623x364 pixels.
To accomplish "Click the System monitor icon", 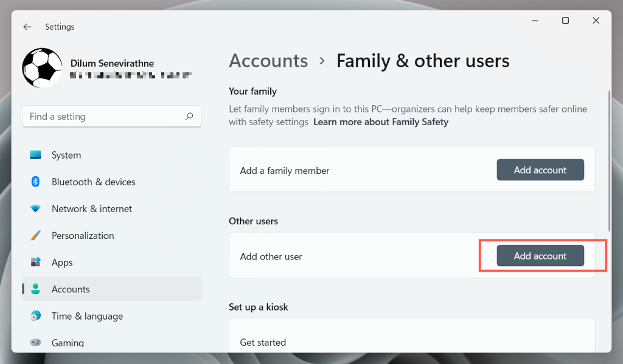I will point(35,155).
